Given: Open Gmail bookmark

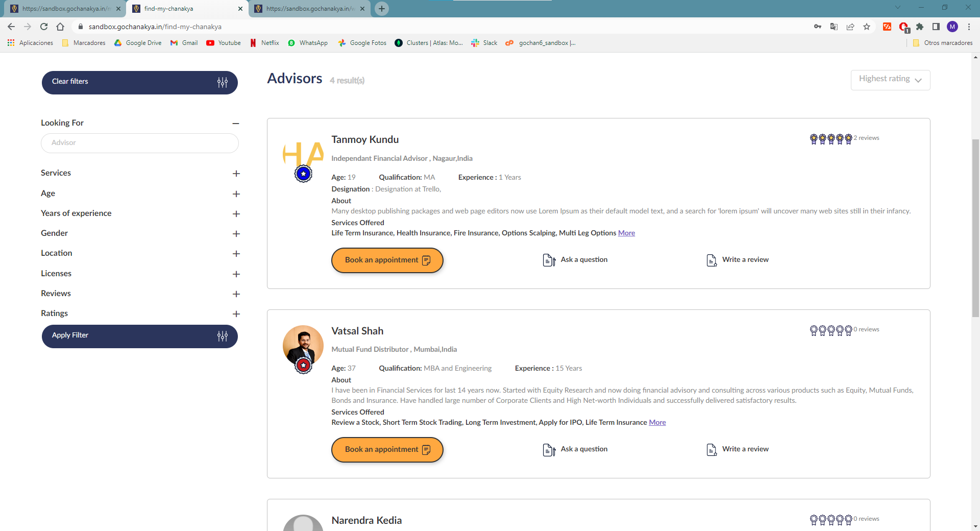Looking at the screenshot, I should (x=184, y=43).
